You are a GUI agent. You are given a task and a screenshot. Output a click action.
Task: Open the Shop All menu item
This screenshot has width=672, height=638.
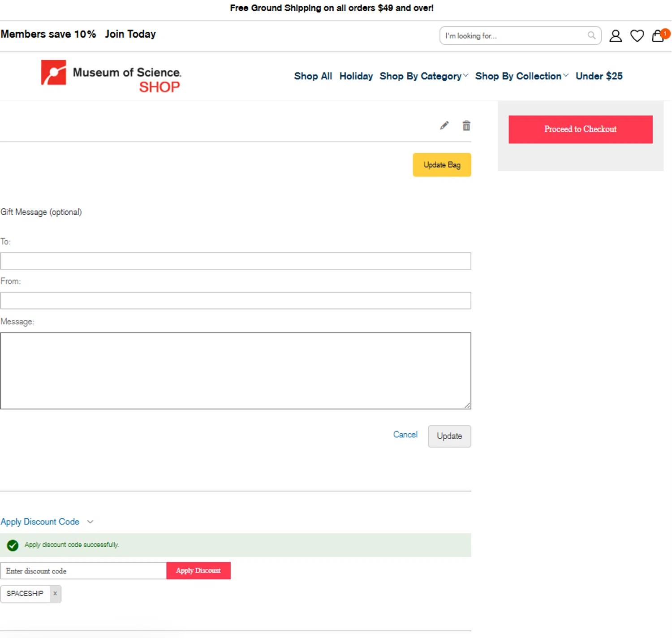pyautogui.click(x=313, y=76)
